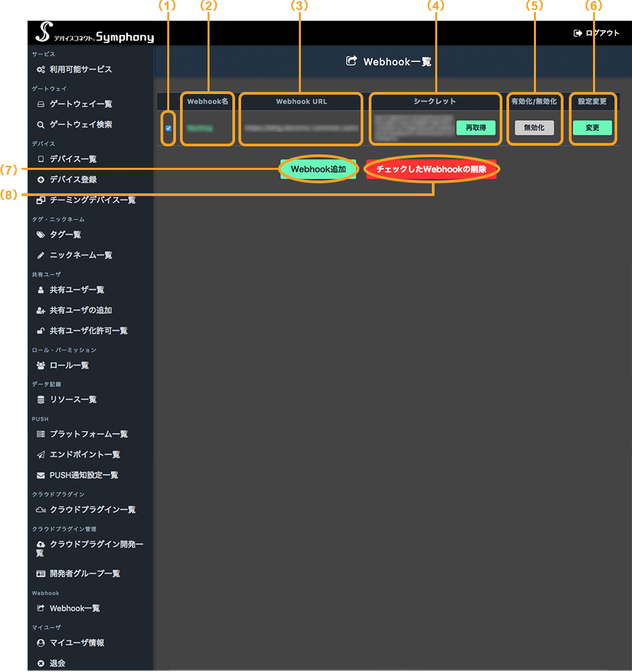
Task: Click paper-plane icon beside エンドポイント一覧
Action: 41,454
